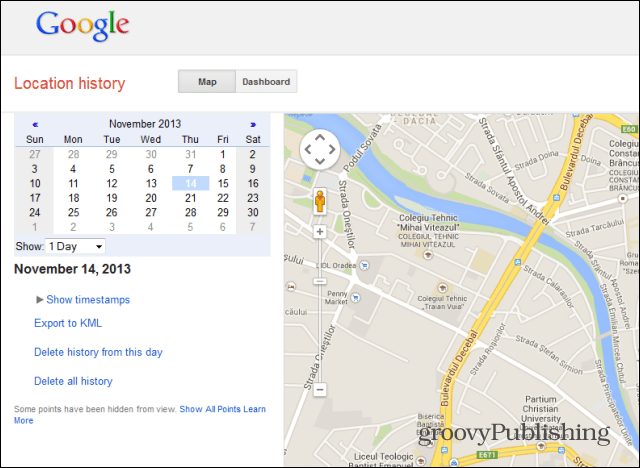Select November 22 in the calendar
This screenshot has width=640, height=468.
223,198
